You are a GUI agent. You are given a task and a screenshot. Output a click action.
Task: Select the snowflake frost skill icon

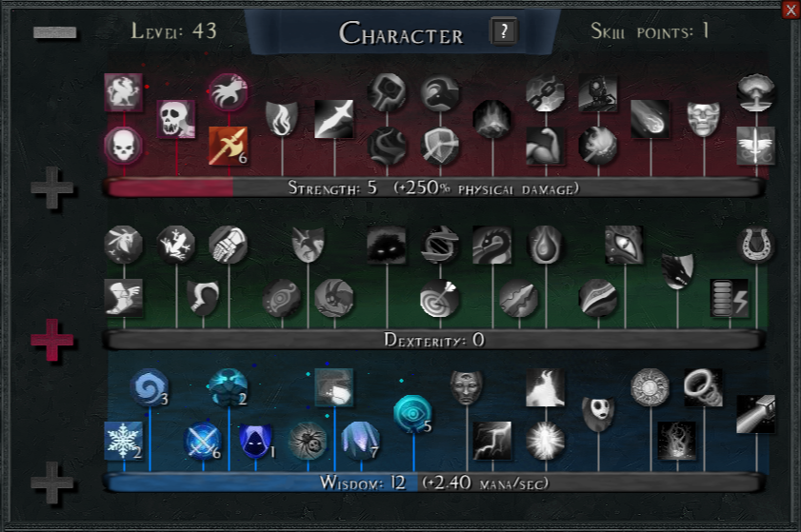[x=123, y=440]
